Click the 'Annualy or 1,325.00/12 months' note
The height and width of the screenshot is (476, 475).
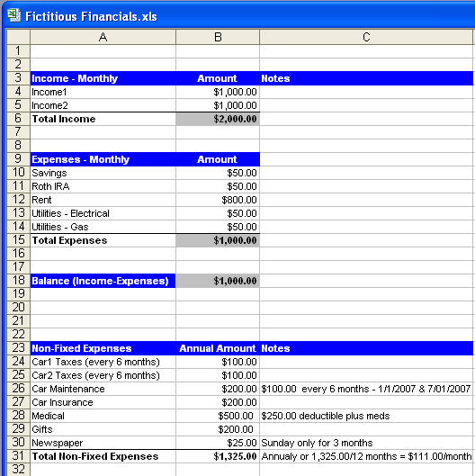[x=366, y=456]
